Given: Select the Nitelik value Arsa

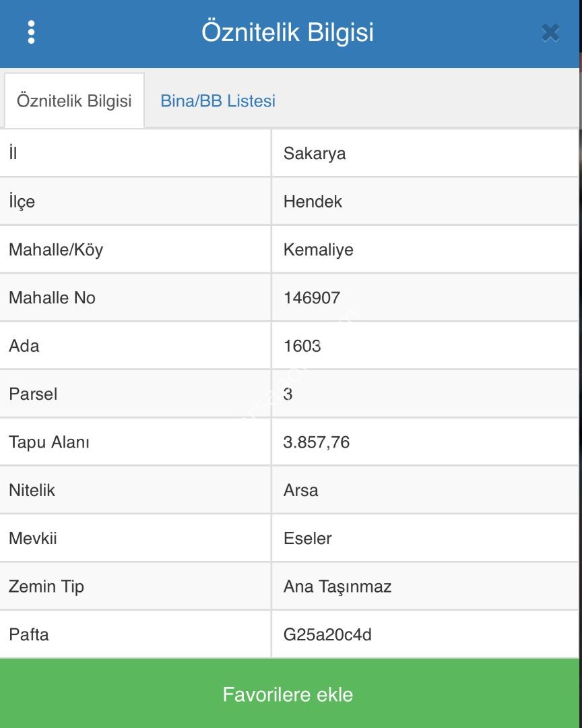Looking at the screenshot, I should (x=300, y=490).
